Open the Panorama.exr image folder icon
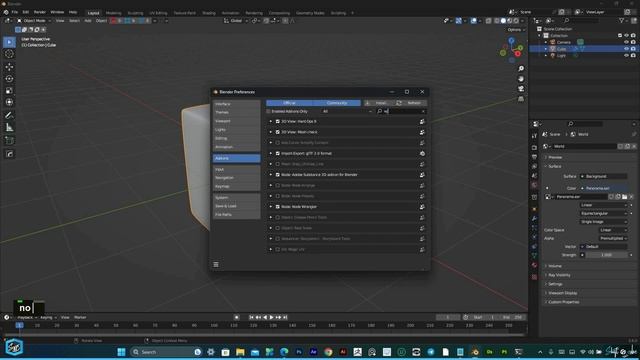 point(624,197)
